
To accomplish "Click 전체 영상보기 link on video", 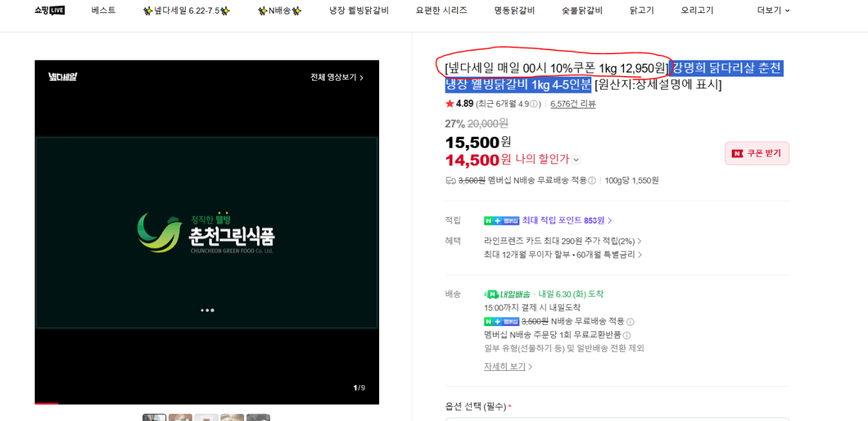I will click(x=337, y=77).
